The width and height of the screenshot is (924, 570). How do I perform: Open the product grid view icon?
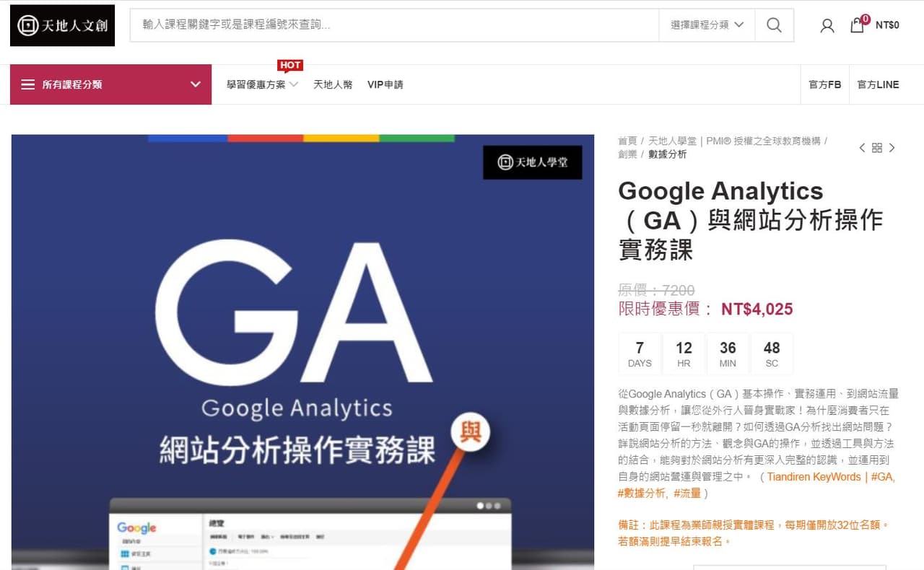[877, 148]
